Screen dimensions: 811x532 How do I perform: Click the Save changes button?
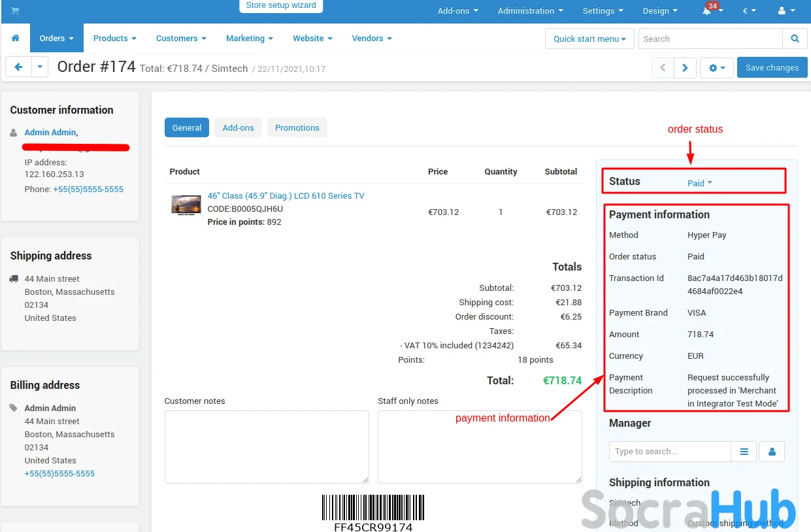[772, 68]
